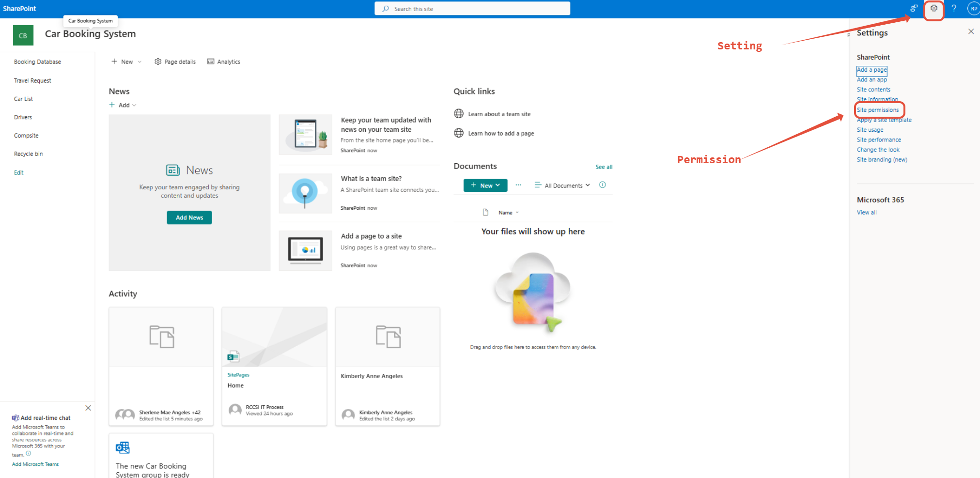Click Learn about a team site link
The width and height of the screenshot is (980, 478).
(499, 114)
